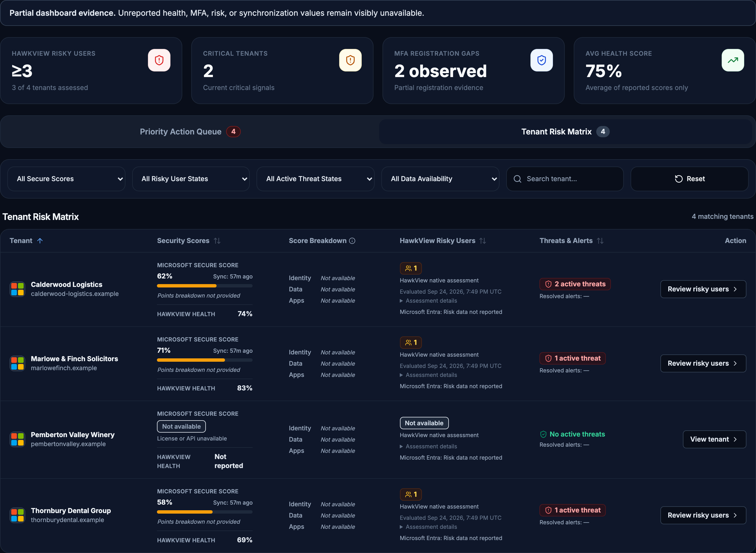
Task: Click Thornbury Dental 1 active threat badge
Action: click(x=572, y=510)
